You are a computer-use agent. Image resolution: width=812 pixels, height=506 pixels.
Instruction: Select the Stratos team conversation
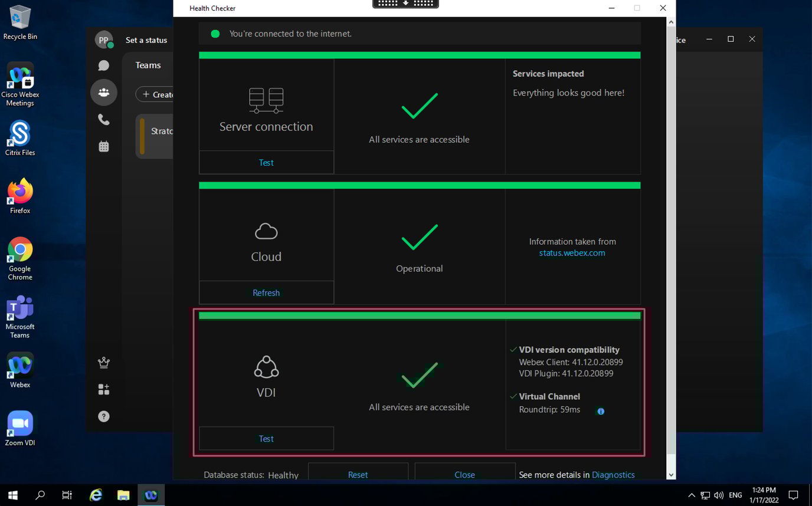163,131
